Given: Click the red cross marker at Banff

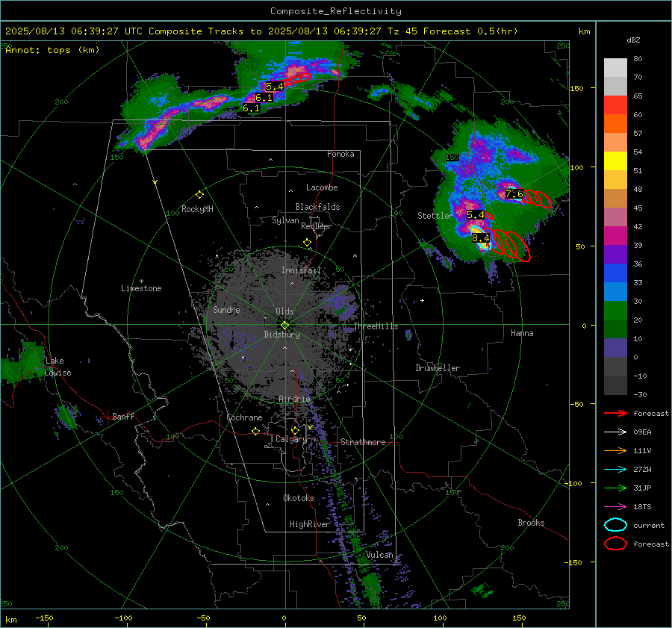Looking at the screenshot, I should [107, 417].
